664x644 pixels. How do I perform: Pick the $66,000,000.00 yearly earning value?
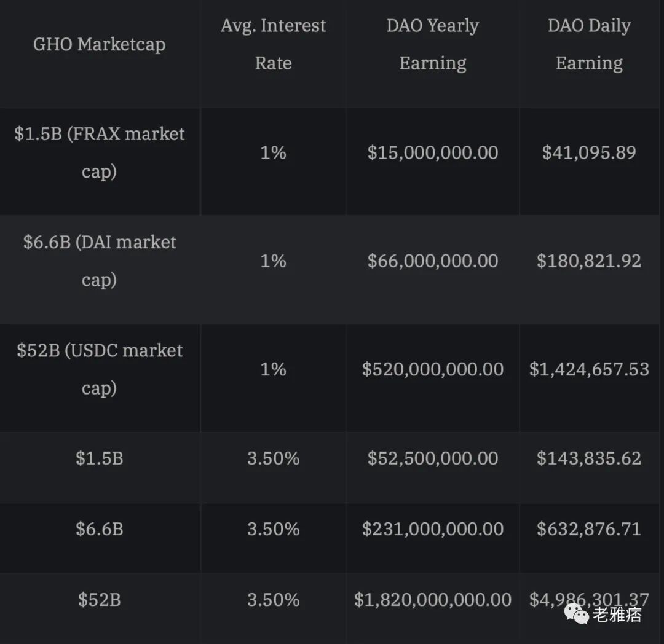432,261
